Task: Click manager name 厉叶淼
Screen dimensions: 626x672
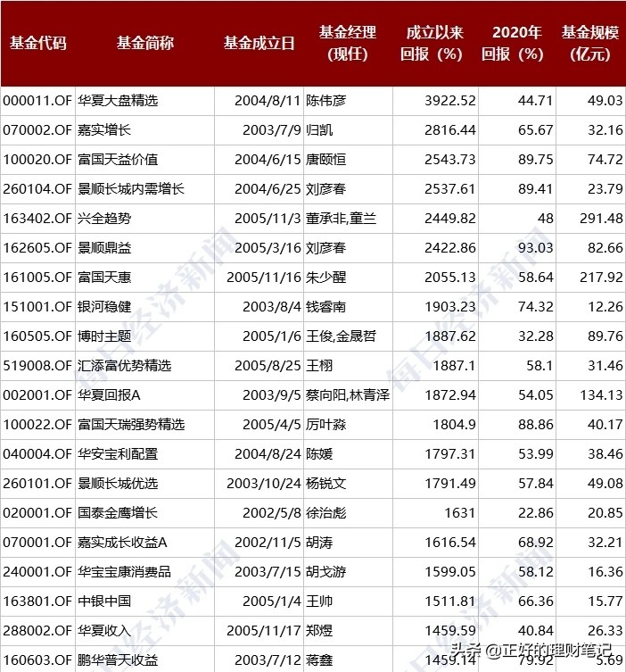Action: [x=325, y=425]
